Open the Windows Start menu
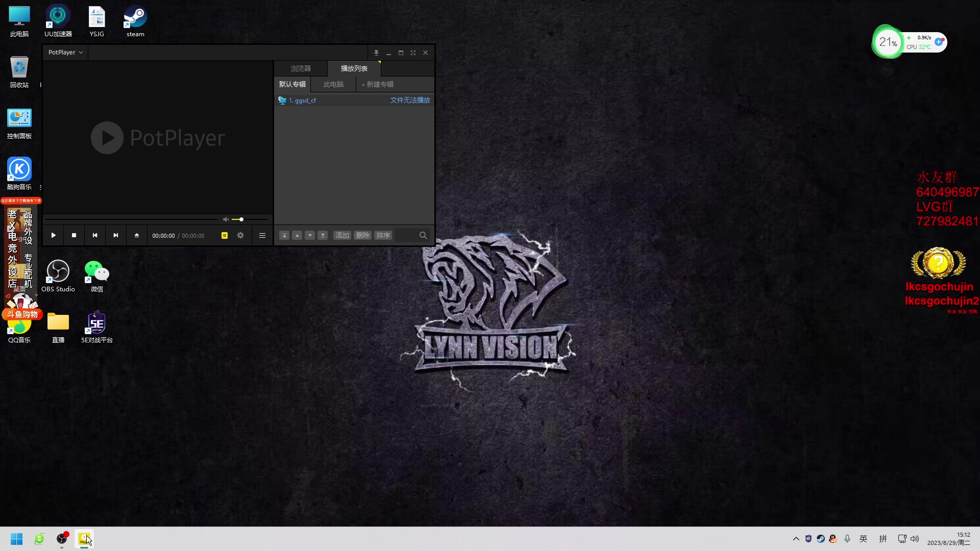The width and height of the screenshot is (980, 551). pyautogui.click(x=17, y=539)
